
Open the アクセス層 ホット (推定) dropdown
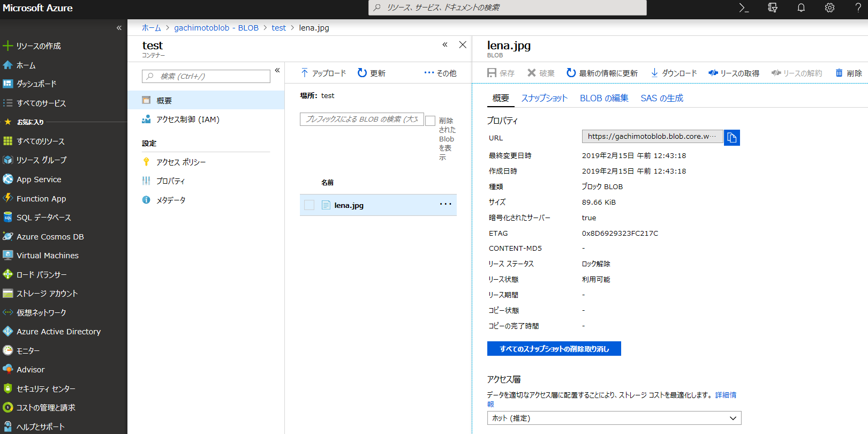pos(614,418)
